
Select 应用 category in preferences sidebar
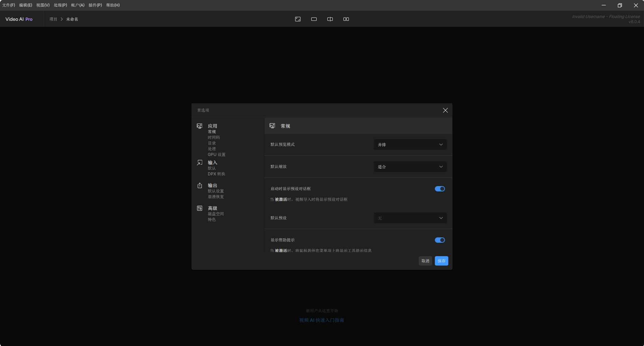tap(212, 126)
